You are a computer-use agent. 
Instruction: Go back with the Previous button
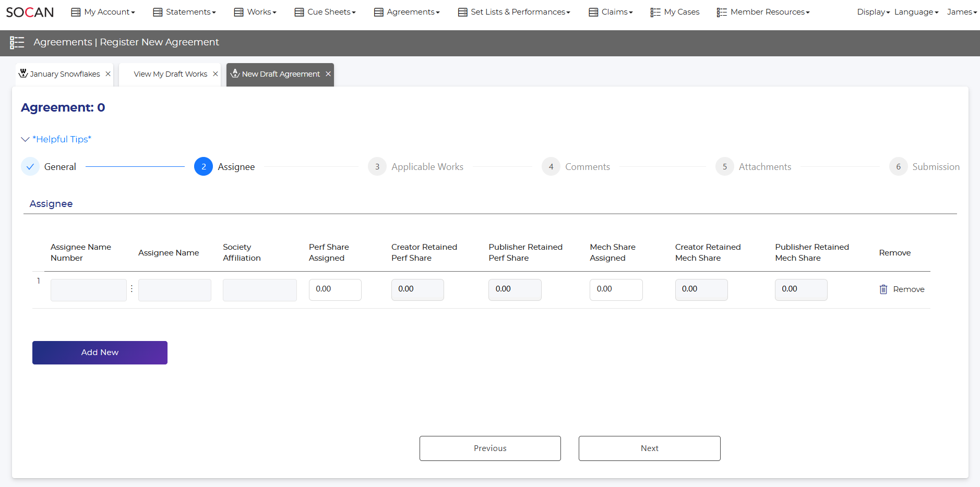click(490, 448)
